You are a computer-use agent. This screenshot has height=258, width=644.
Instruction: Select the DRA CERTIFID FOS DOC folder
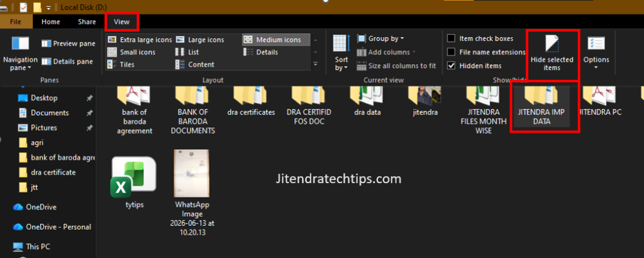pos(309,104)
